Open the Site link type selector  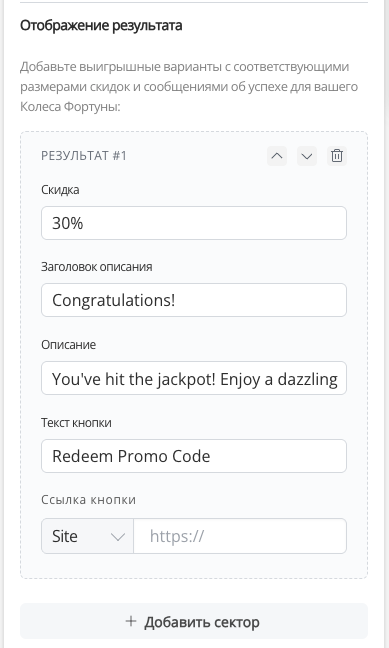click(87, 536)
